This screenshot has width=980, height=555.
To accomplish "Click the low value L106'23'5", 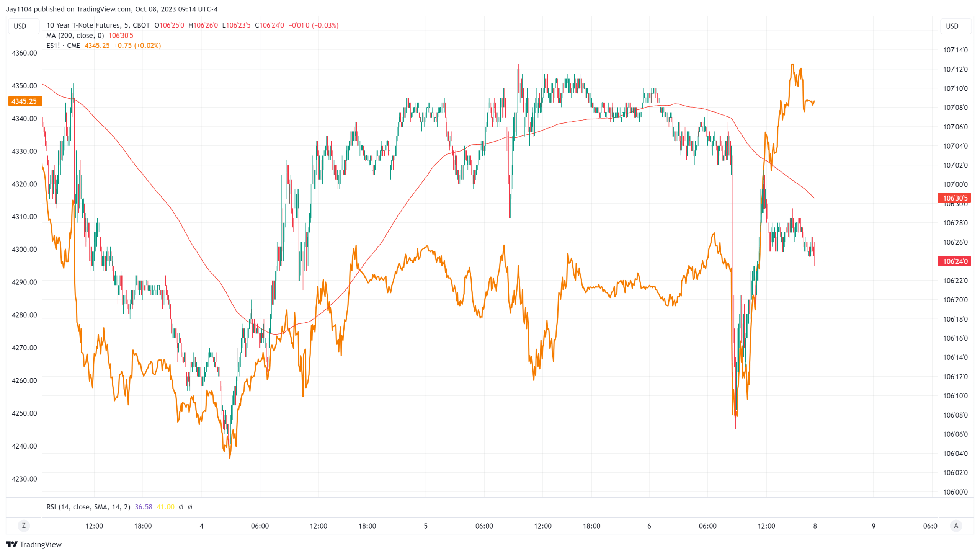I will tap(236, 25).
